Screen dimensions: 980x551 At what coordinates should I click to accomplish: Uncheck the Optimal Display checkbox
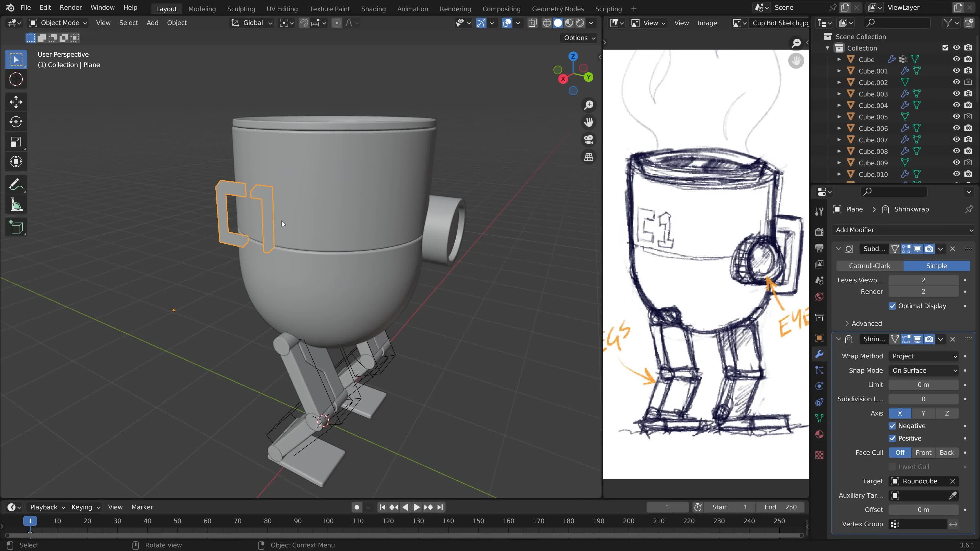[x=892, y=306]
